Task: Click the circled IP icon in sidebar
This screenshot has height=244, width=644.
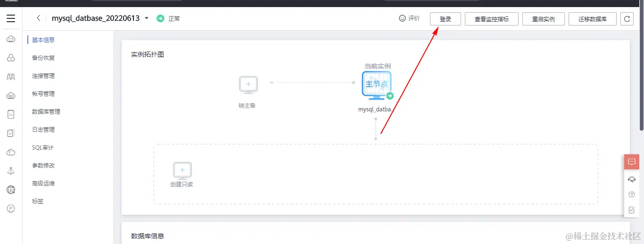Action: [x=11, y=208]
